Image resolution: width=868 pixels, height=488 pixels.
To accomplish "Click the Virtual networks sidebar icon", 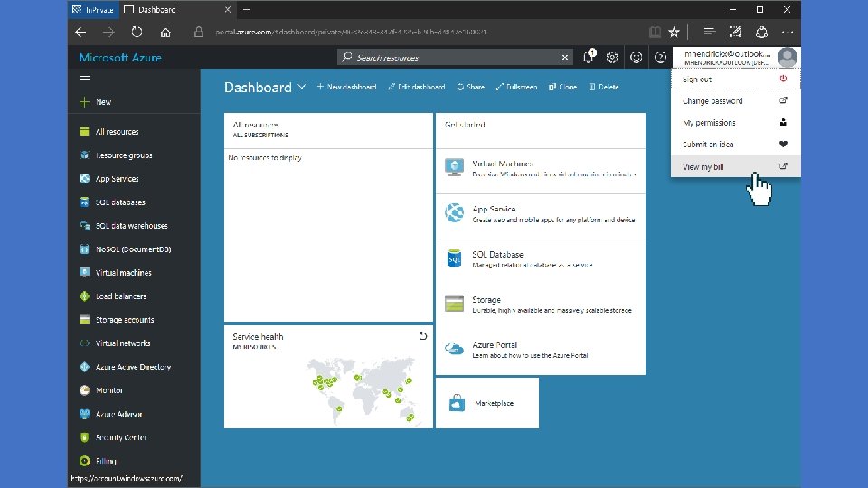I will pyautogui.click(x=84, y=343).
